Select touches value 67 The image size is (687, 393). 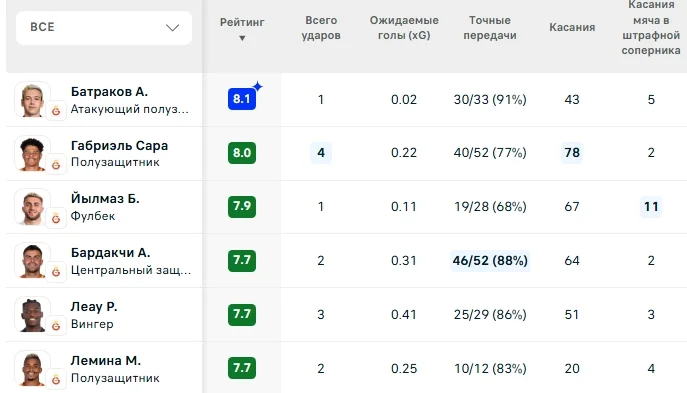[572, 206]
